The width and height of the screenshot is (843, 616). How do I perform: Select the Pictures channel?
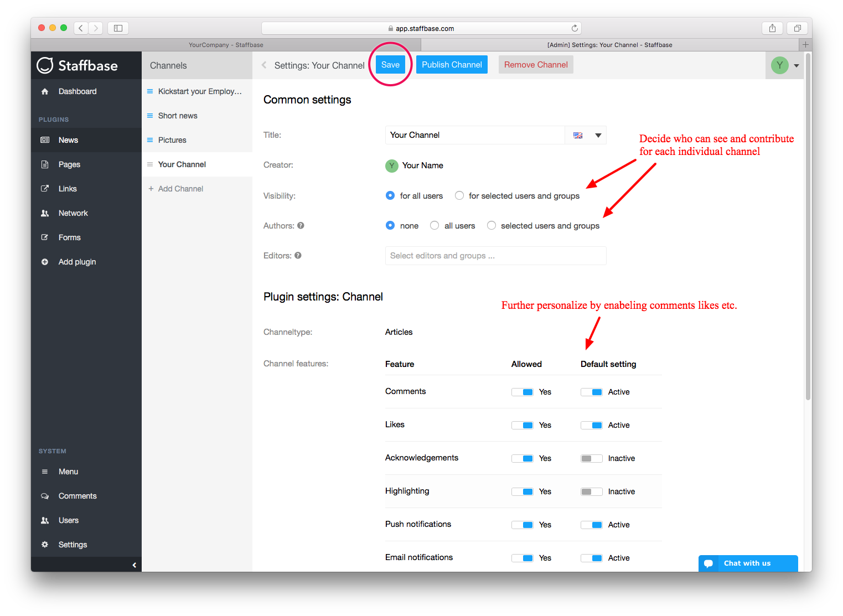point(172,139)
